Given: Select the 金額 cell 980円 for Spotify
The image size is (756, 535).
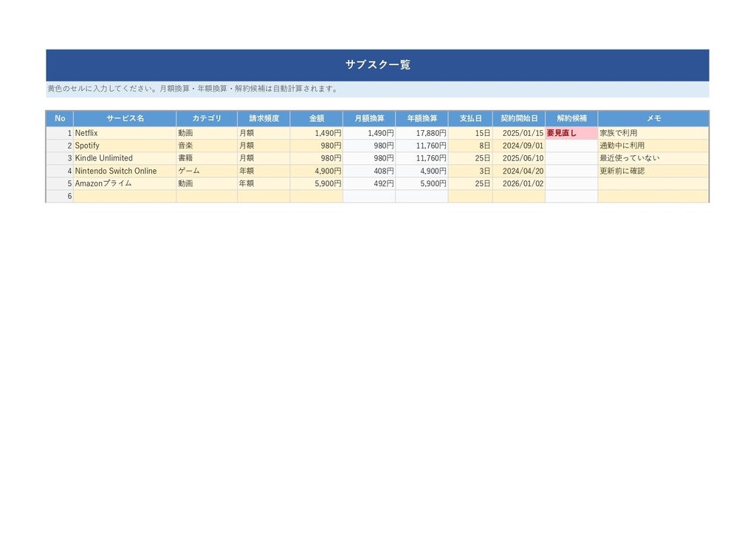Looking at the screenshot, I should (316, 146).
